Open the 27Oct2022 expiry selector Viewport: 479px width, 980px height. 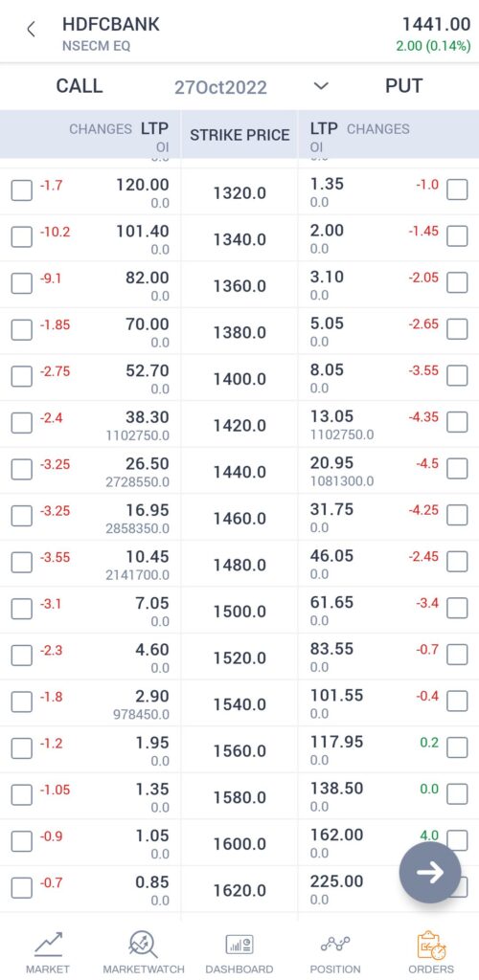tap(220, 87)
